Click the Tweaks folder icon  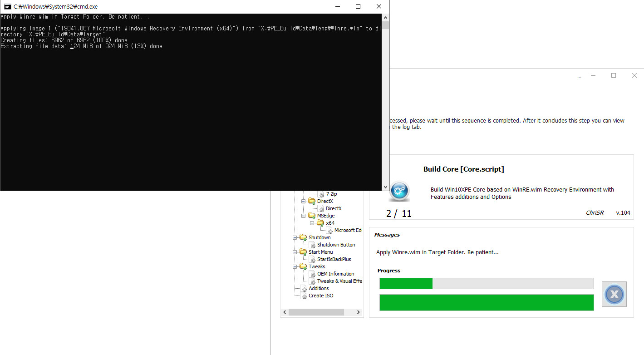pos(303,266)
